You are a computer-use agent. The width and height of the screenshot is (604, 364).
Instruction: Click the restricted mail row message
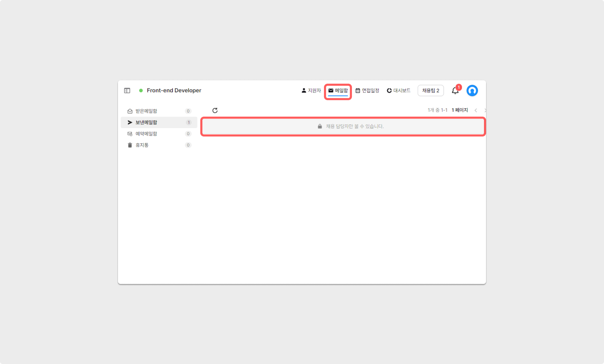(355, 126)
